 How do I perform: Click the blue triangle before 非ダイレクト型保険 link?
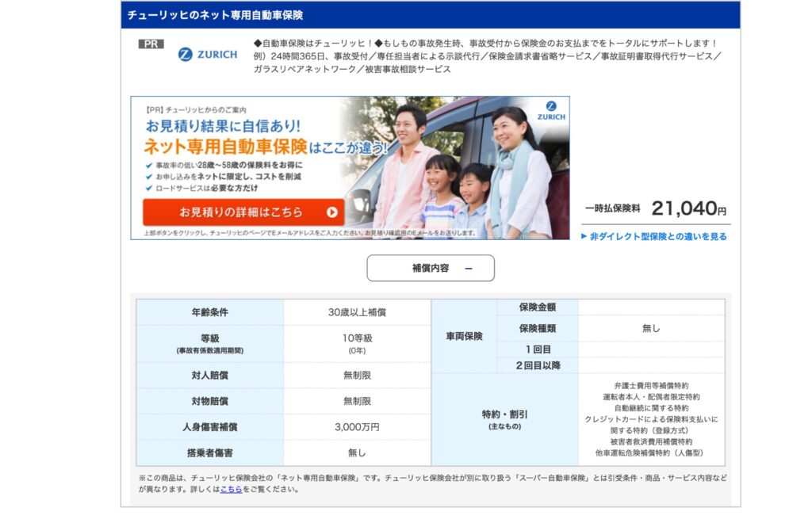point(584,236)
